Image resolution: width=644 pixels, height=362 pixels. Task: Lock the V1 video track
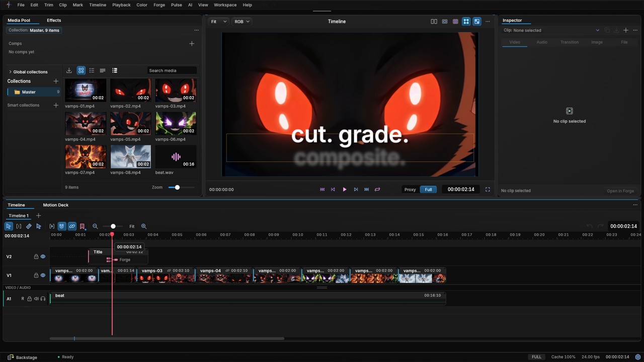coord(36,276)
